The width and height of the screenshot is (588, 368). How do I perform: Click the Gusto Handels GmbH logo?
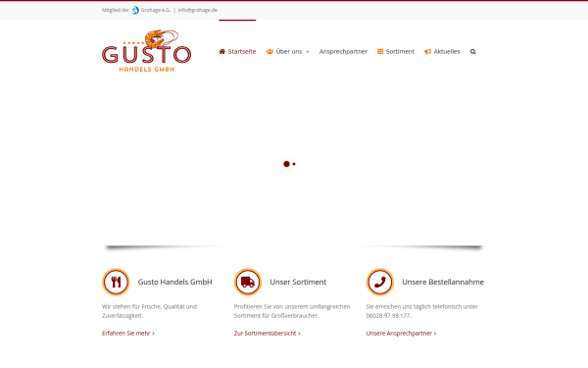tap(147, 51)
